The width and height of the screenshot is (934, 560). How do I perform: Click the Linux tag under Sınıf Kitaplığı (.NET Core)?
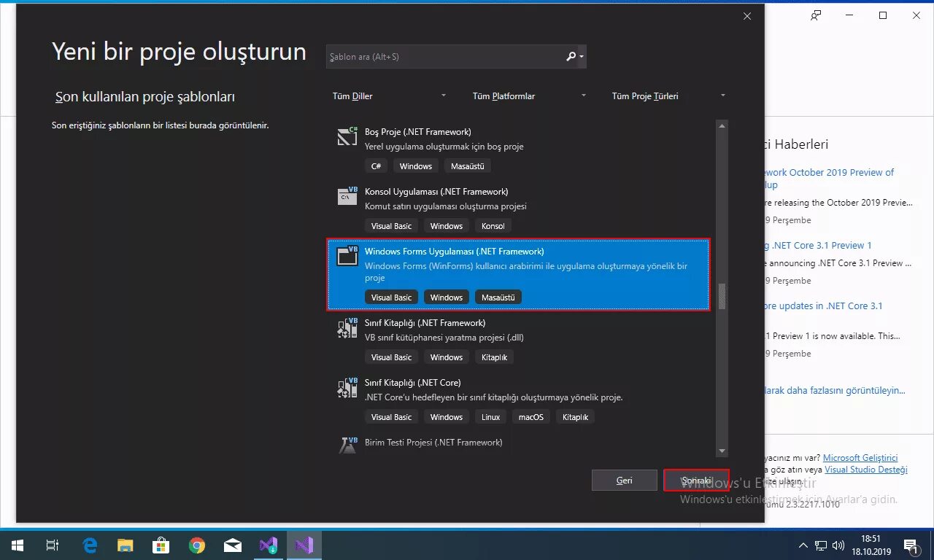click(491, 417)
